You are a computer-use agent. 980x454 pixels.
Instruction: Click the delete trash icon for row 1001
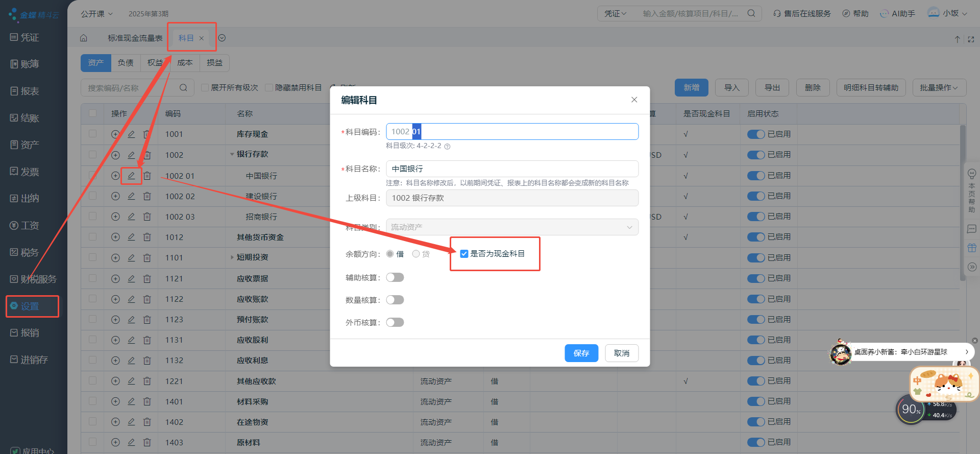coord(147,134)
